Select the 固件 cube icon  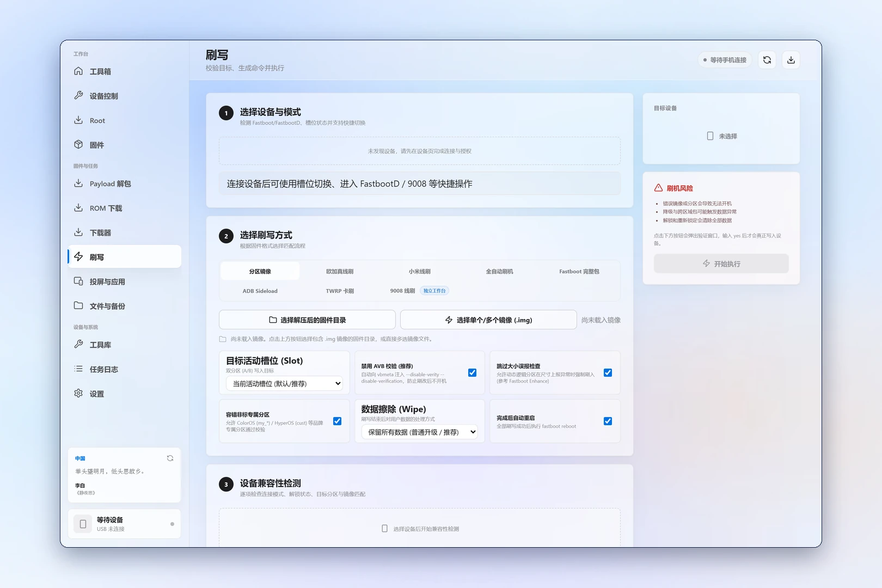point(78,144)
